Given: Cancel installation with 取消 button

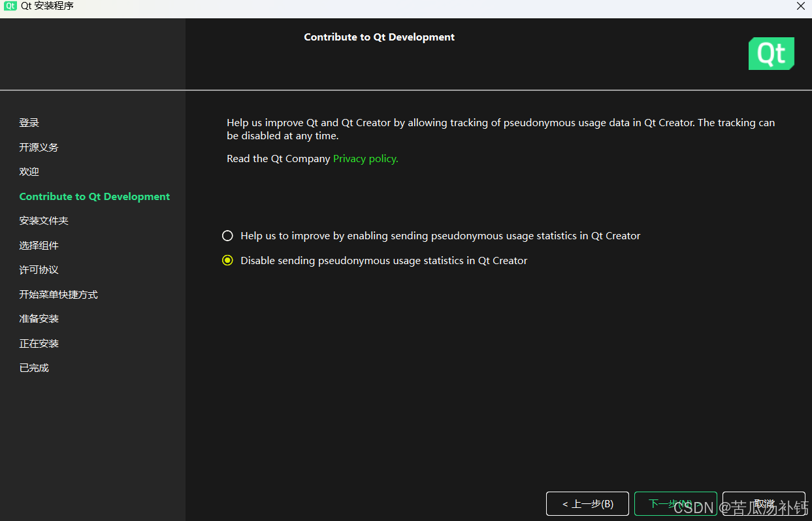Looking at the screenshot, I should tap(764, 504).
